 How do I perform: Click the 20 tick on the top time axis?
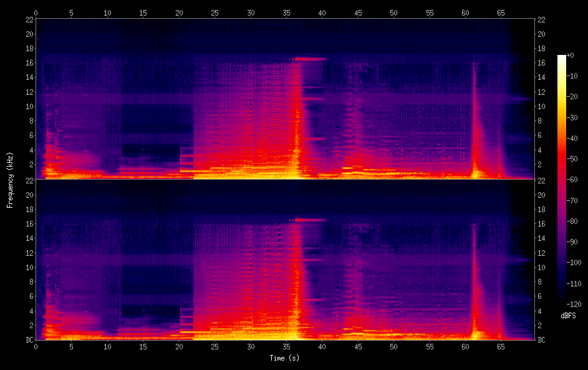(x=180, y=12)
